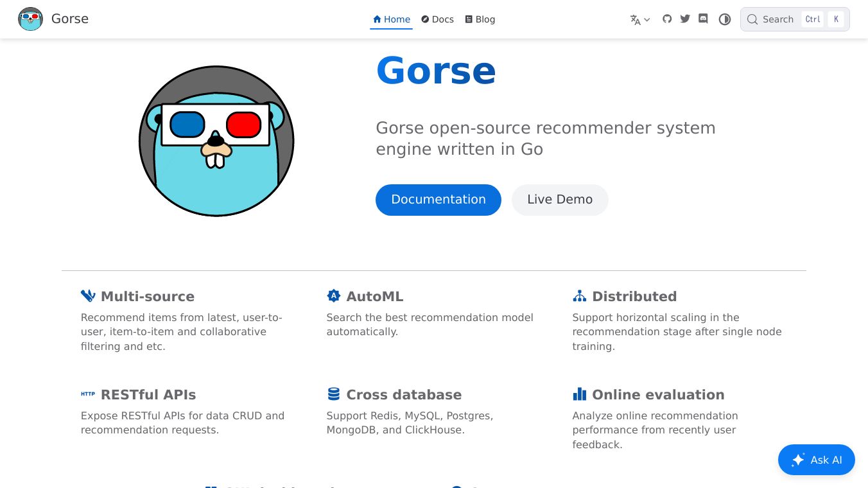Go to the Home tab
Image resolution: width=868 pixels, height=488 pixels.
(x=392, y=19)
